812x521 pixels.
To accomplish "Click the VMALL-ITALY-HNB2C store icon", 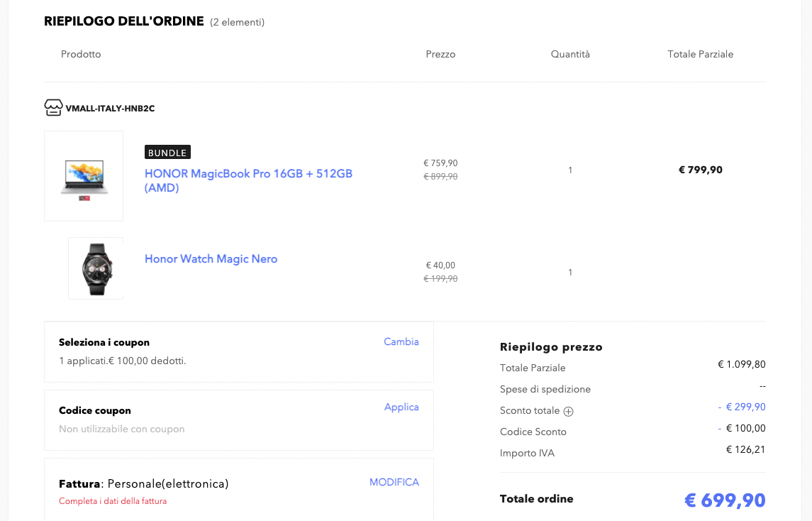I will click(x=53, y=108).
